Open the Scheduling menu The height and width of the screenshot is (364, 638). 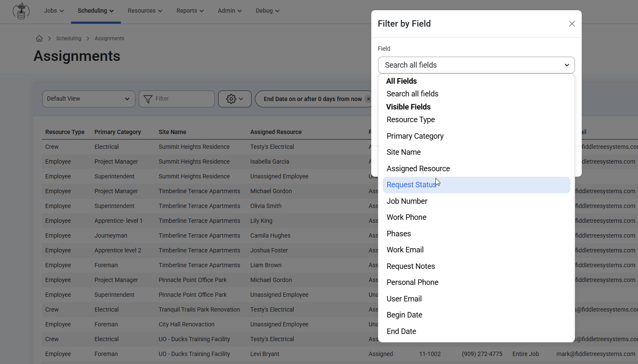point(96,11)
